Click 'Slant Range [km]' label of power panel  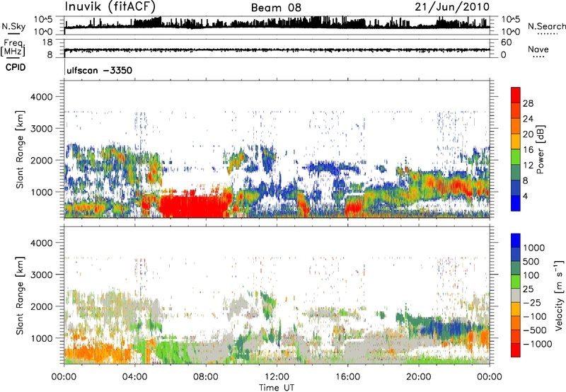click(20, 149)
